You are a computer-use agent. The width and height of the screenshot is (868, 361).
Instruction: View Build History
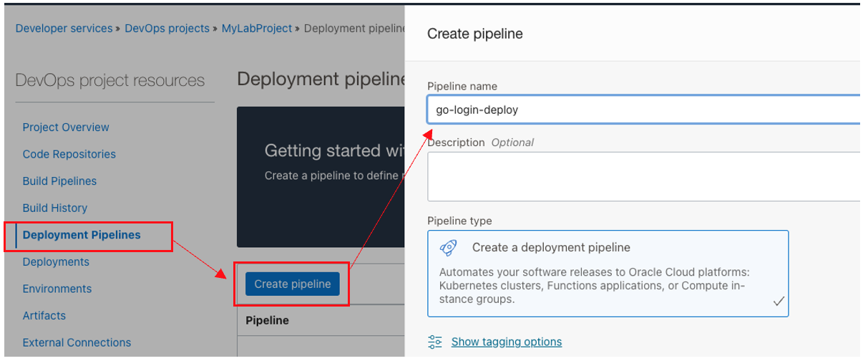54,208
